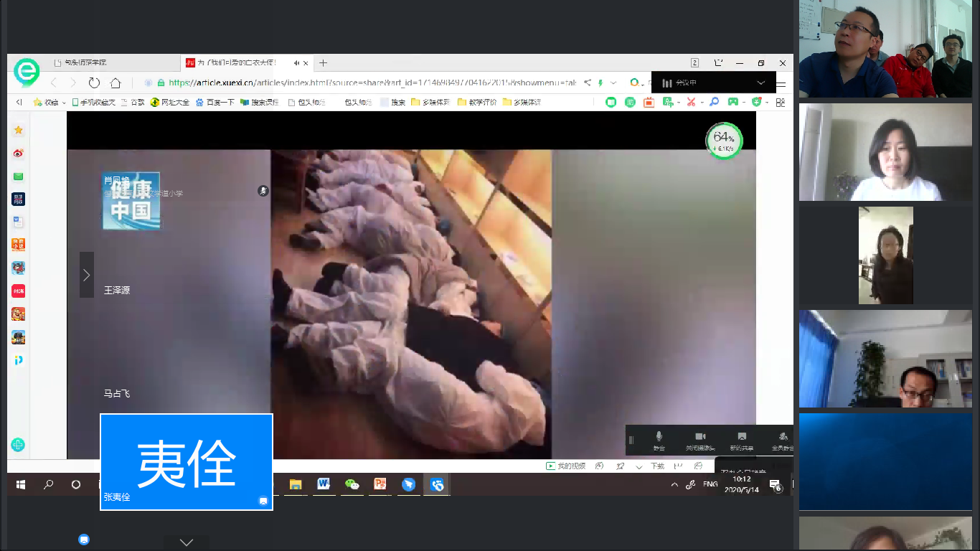This screenshot has height=551, width=980.
Task: Click the down chevron below shared screen
Action: pyautogui.click(x=187, y=542)
